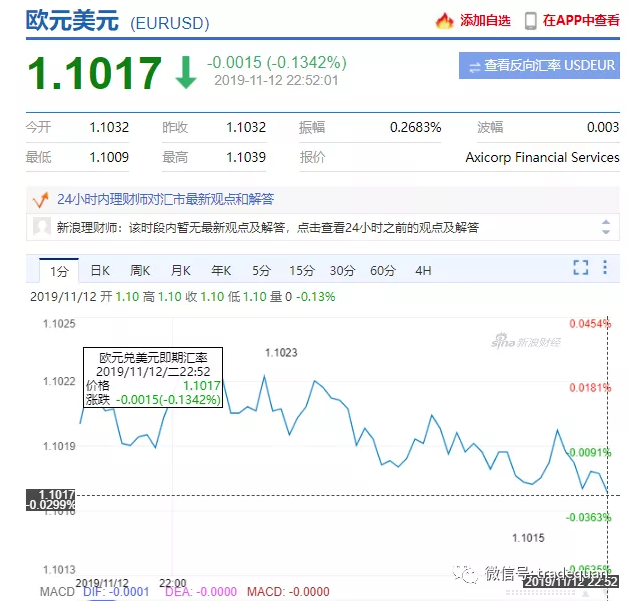Select the 4H interval tab
The height and width of the screenshot is (605, 629).
coord(423,270)
